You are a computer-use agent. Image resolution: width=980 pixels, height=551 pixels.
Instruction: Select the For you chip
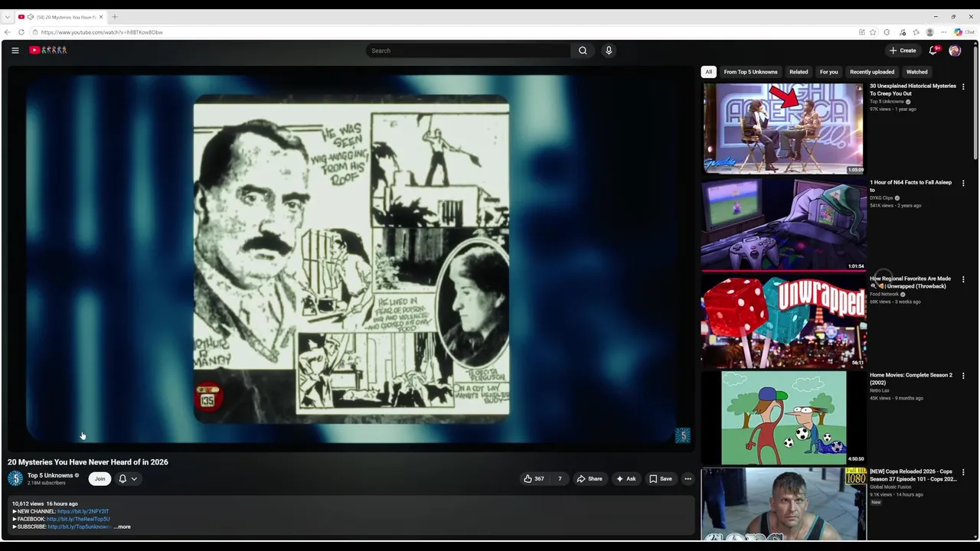(828, 72)
